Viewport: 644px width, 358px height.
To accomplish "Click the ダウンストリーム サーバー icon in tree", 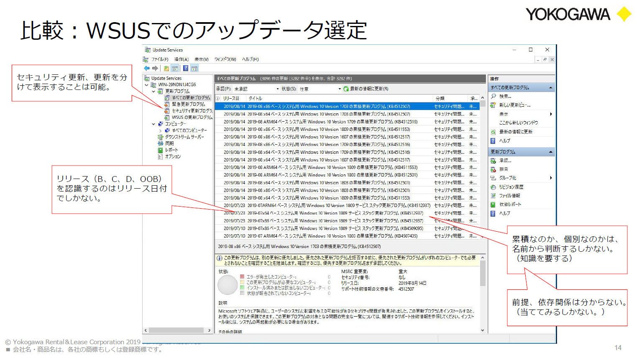I will pos(160,137).
